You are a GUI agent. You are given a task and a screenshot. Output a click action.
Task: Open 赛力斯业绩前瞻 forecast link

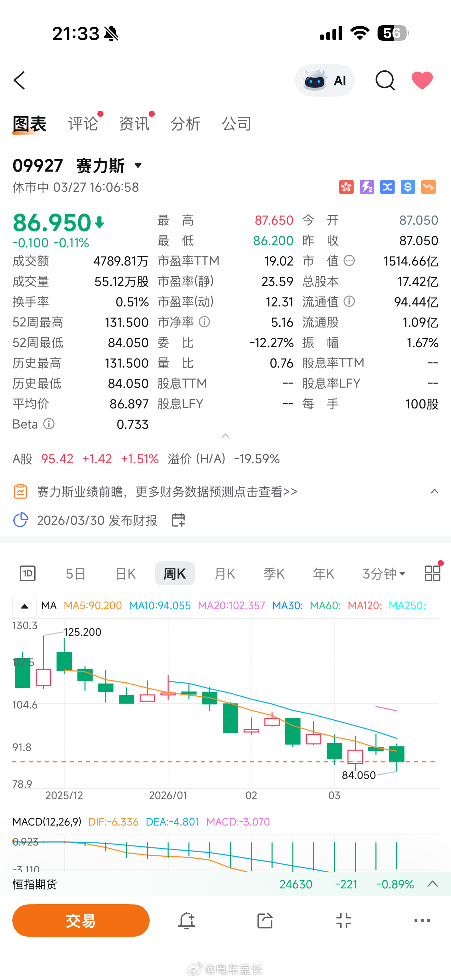[167, 492]
